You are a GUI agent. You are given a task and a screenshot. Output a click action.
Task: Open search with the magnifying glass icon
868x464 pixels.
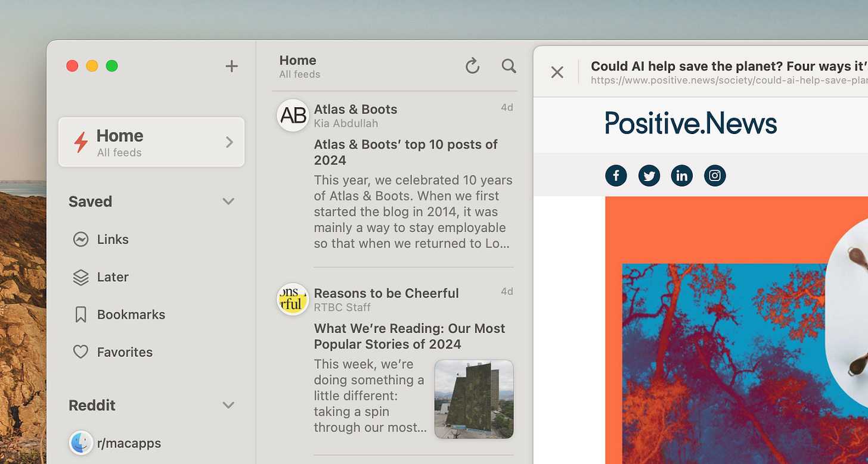click(x=509, y=66)
